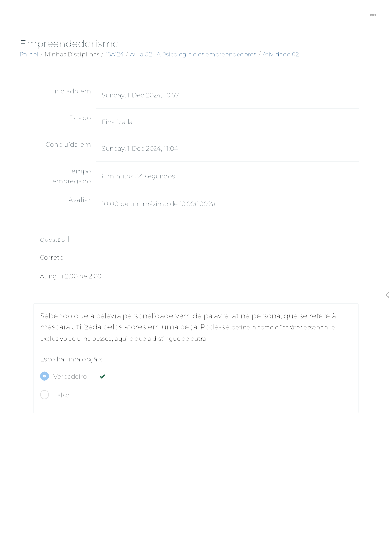Click the start time ending in 10:57
This screenshot has height=536, width=392.
coord(140,95)
